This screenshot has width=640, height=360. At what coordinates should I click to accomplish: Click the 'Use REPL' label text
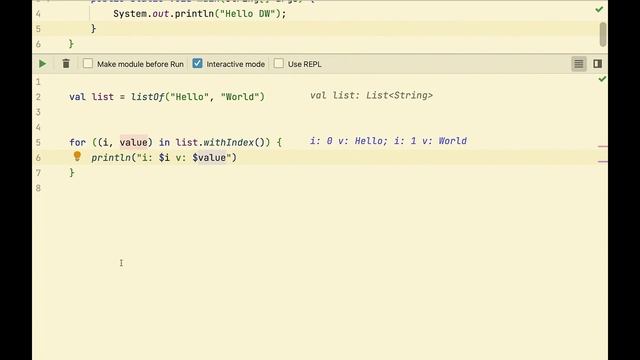tap(304, 64)
